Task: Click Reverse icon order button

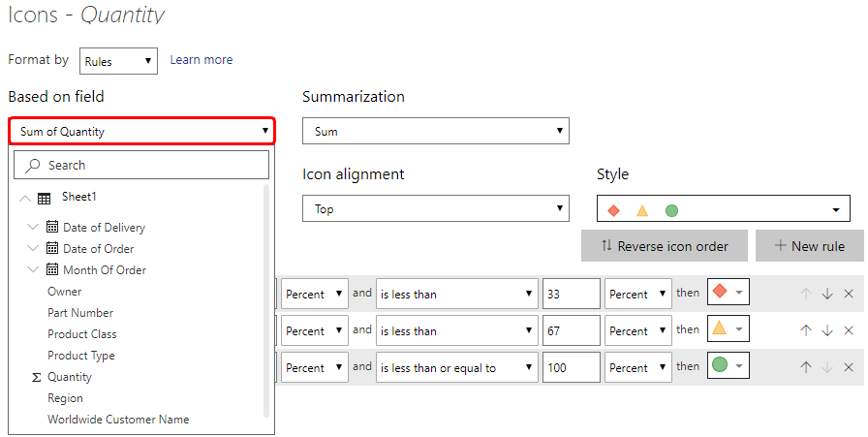Action: coord(664,246)
